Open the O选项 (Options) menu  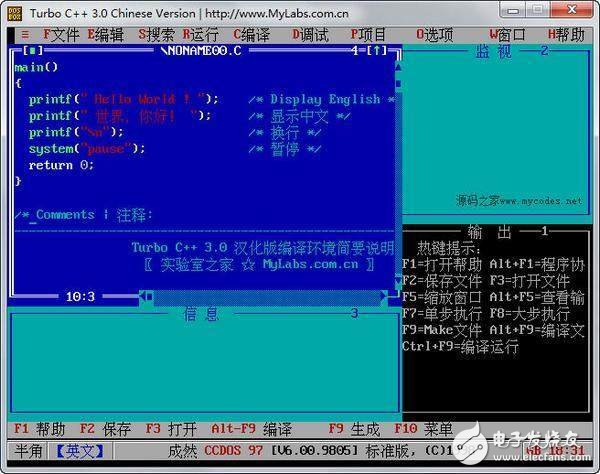click(435, 35)
